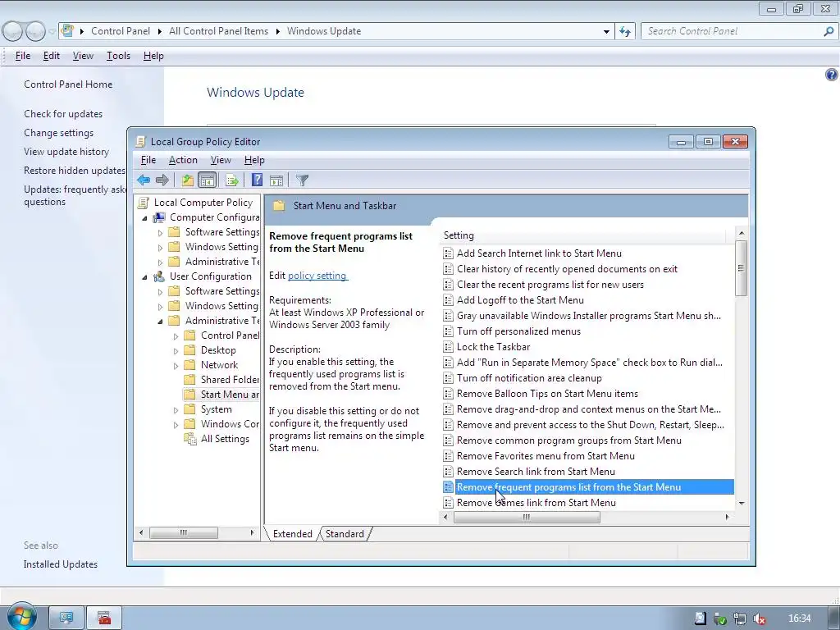
Task: Select Lock the Taskbar policy
Action: click(493, 347)
